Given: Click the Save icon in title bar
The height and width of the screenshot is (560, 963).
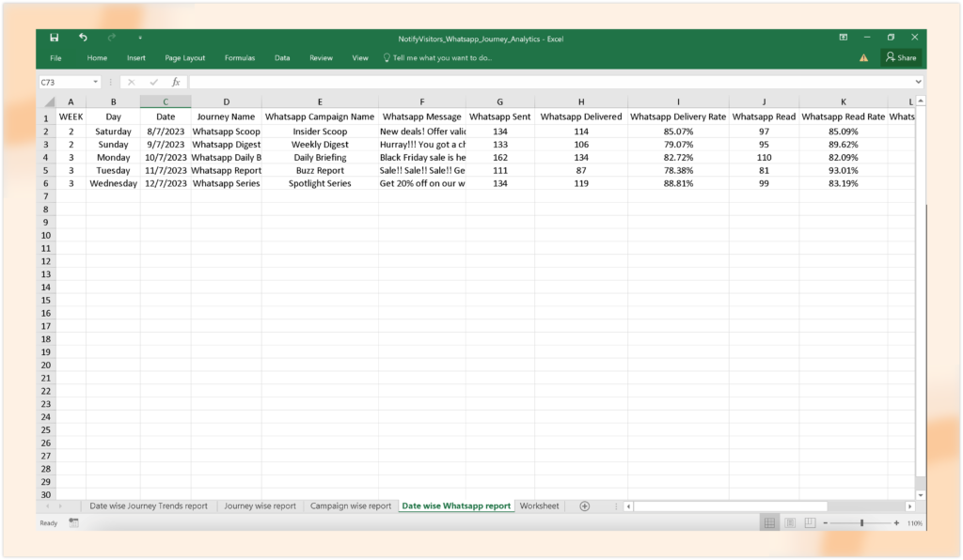Looking at the screenshot, I should [55, 38].
